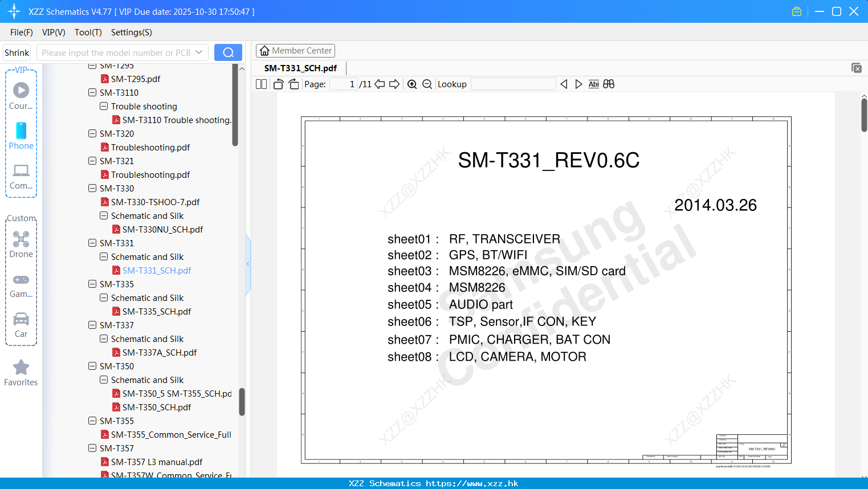Screen dimensions: 868x489
Task: Click the PDF viewer vertical scrollbar thumb
Action: point(864,115)
